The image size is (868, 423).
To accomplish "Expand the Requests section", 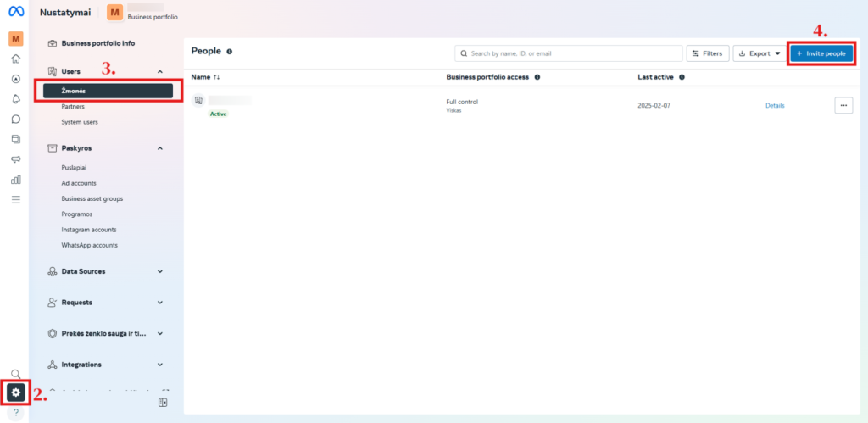I will click(160, 303).
